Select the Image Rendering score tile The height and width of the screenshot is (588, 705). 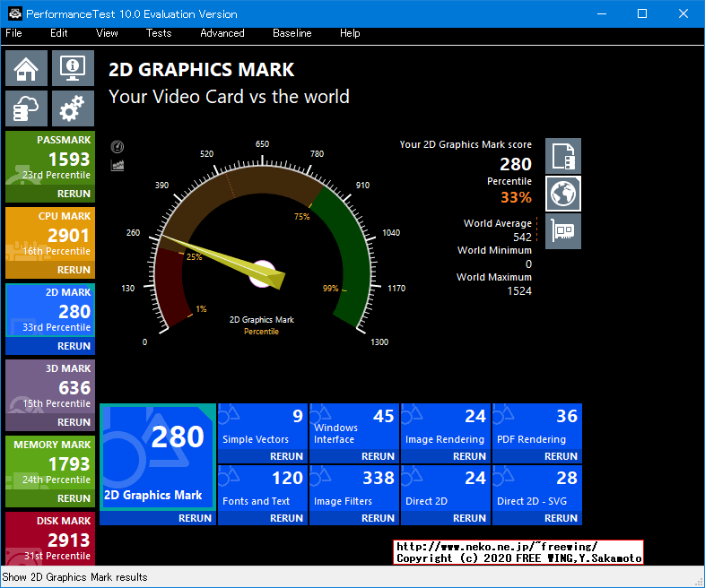pos(446,427)
